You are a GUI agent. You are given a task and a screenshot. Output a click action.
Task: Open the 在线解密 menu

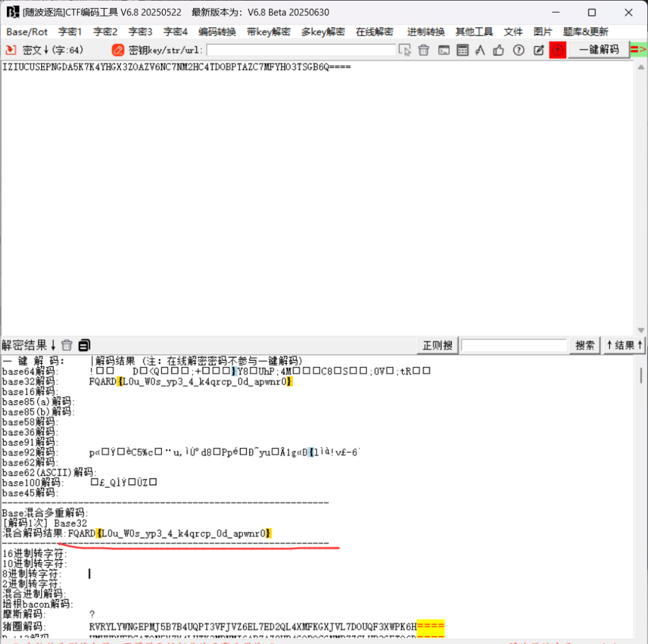point(374,32)
